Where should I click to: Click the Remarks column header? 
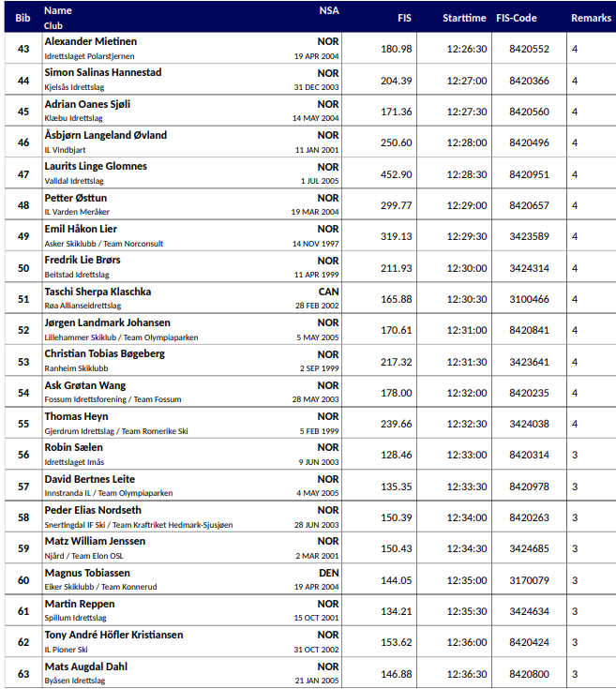click(x=591, y=18)
